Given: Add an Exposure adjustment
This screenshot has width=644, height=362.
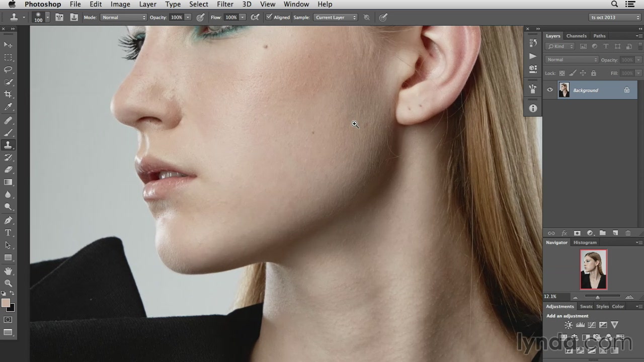Looking at the screenshot, I should [603, 325].
